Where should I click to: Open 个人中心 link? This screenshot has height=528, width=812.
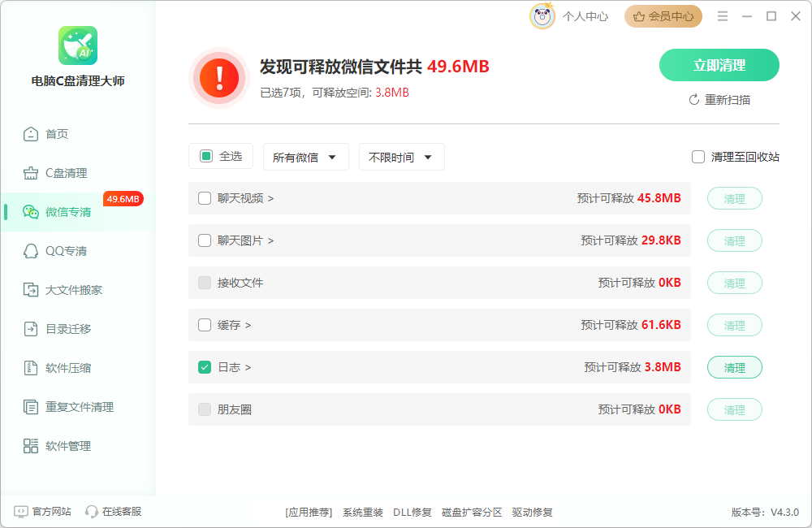(x=585, y=16)
